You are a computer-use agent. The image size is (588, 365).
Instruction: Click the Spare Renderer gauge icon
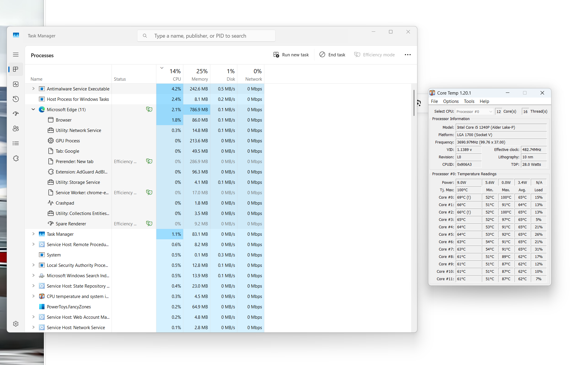click(51, 224)
